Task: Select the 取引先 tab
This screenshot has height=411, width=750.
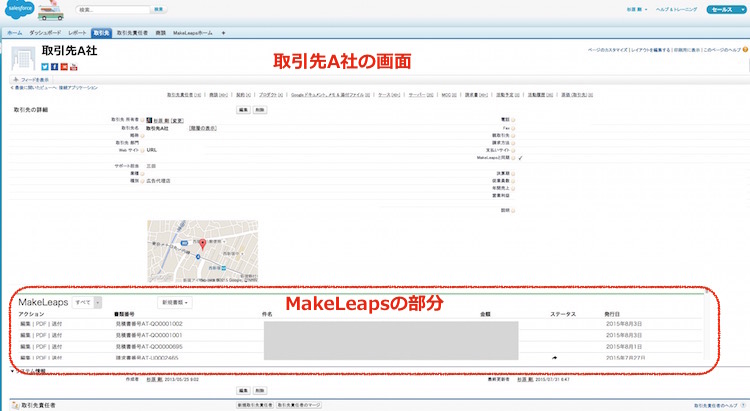Action: (x=101, y=33)
